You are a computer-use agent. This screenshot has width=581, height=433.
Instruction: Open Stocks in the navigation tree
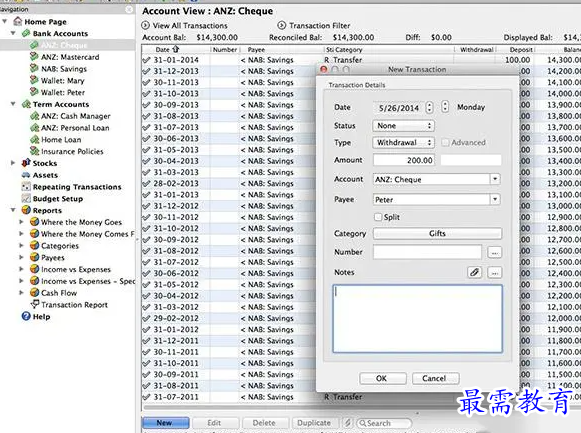click(x=45, y=163)
